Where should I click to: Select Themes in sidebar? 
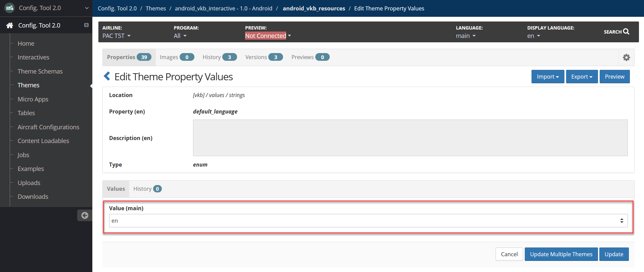[29, 85]
